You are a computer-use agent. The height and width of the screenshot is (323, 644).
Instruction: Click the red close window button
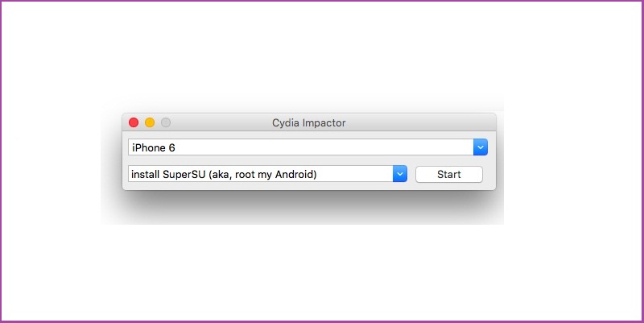point(134,122)
